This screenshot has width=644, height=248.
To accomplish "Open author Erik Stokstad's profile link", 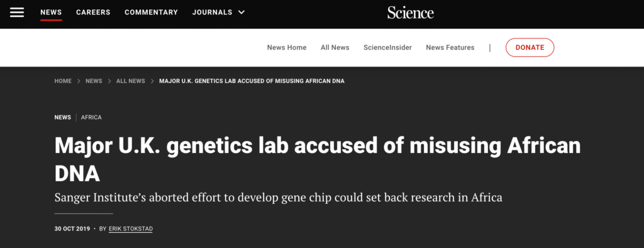I will tap(131, 228).
